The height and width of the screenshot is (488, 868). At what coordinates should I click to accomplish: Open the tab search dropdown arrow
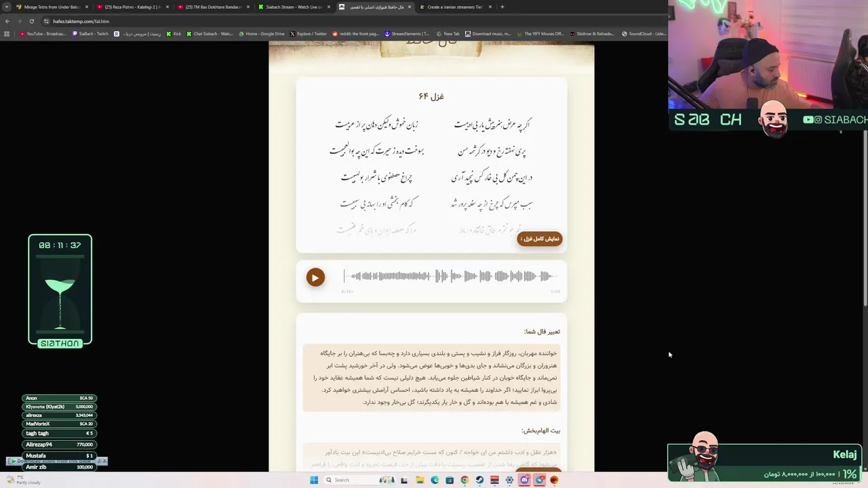7,7
